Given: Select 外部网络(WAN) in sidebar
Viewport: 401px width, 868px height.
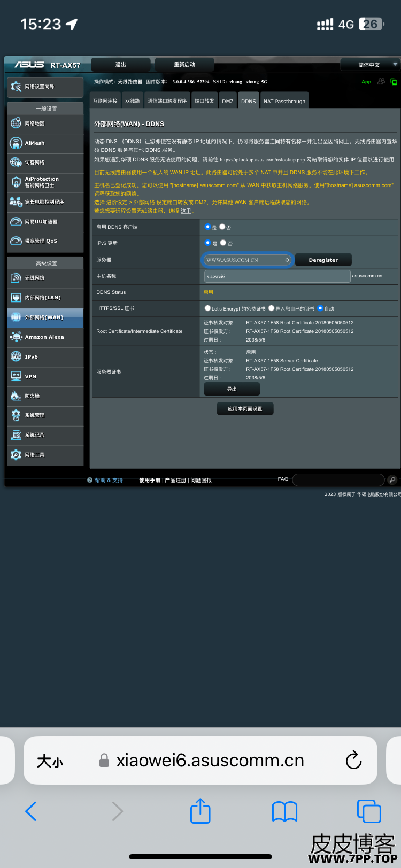Looking at the screenshot, I should coord(45,317).
